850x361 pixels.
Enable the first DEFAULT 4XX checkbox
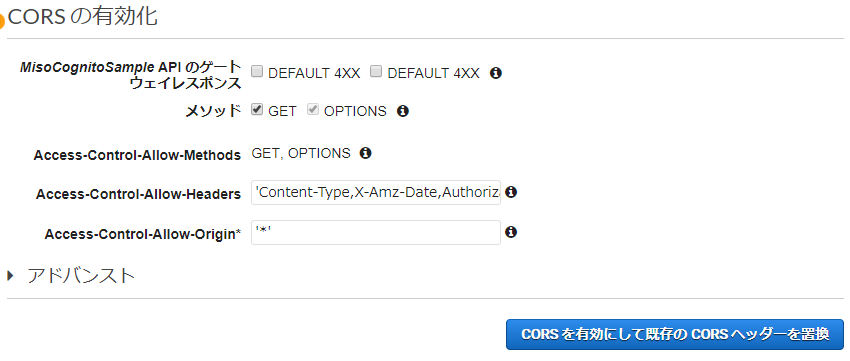click(x=257, y=72)
